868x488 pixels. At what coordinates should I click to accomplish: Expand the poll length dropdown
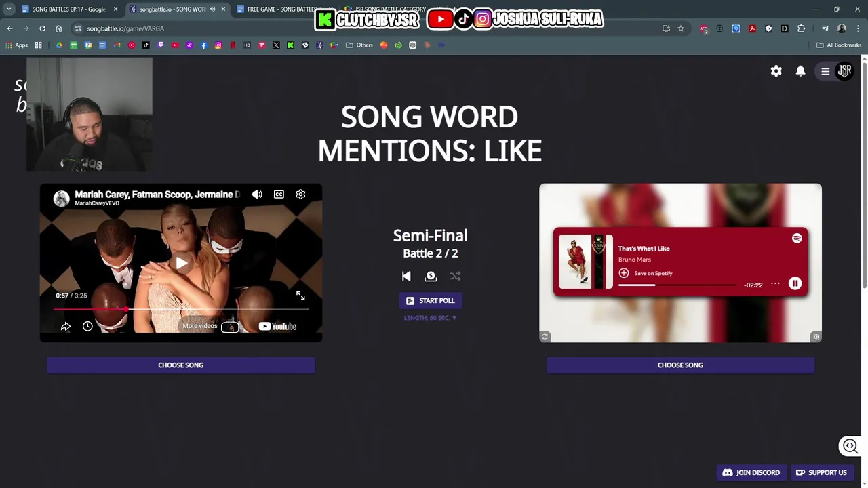point(431,317)
